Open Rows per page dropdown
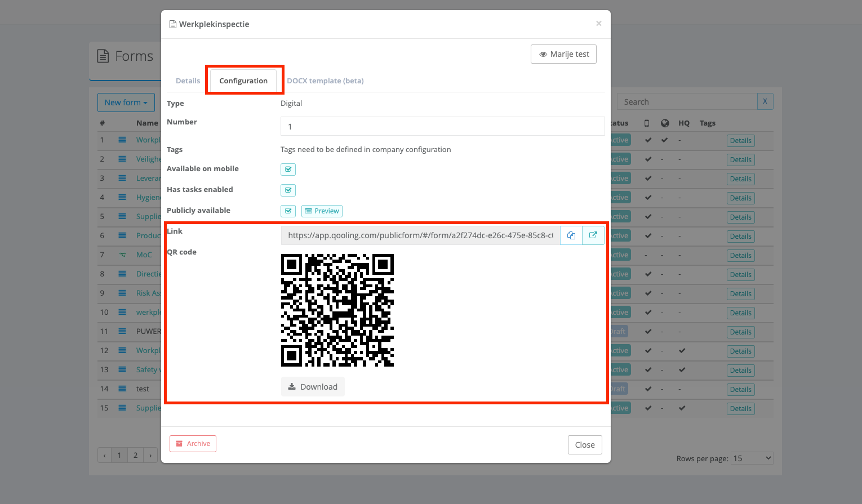 click(752, 458)
